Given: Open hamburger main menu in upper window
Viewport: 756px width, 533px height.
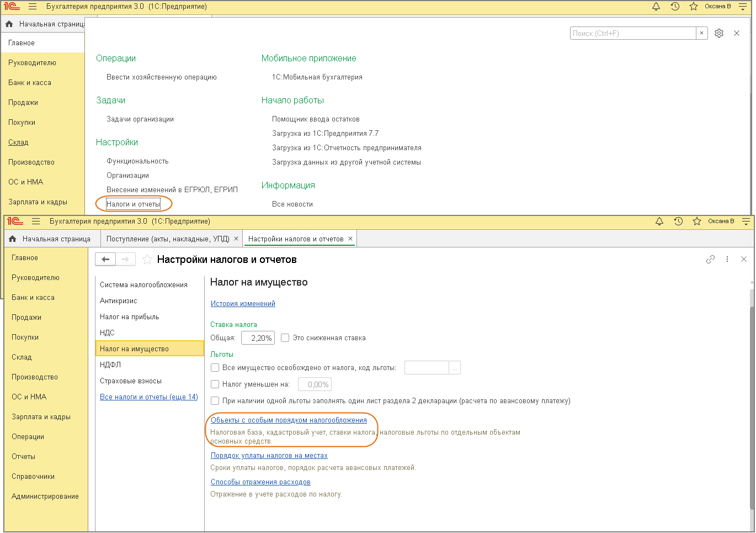Looking at the screenshot, I should [x=33, y=7].
